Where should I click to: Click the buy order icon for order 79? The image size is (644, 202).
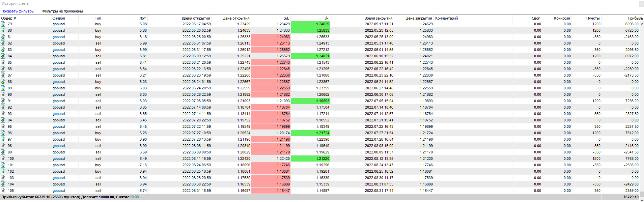click(3, 24)
